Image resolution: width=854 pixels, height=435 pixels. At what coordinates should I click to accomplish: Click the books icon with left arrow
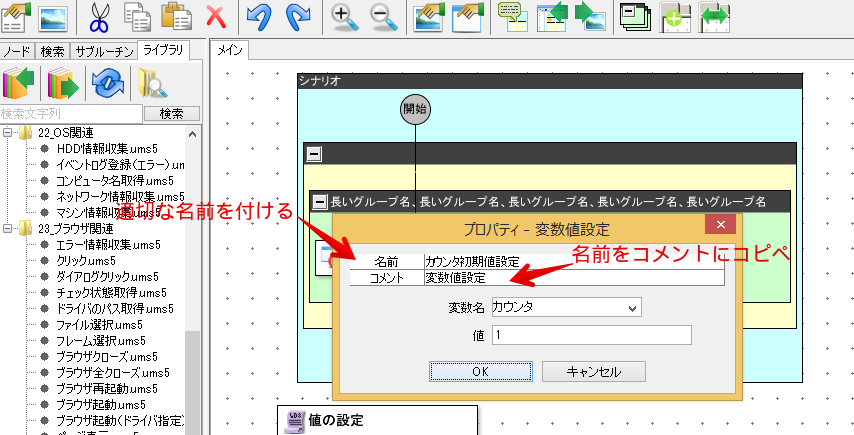pyautogui.click(x=19, y=83)
